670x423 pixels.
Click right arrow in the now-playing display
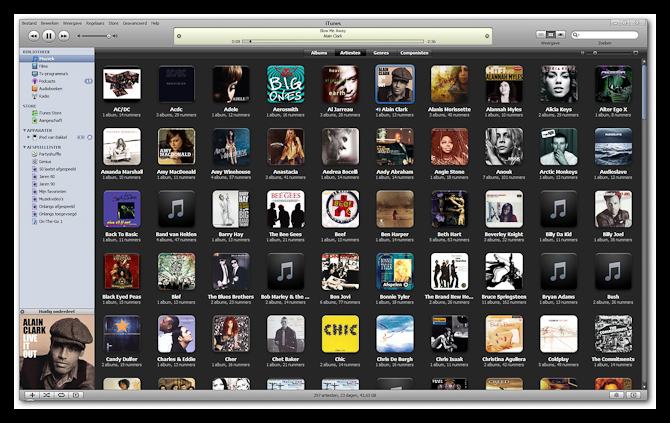[487, 36]
